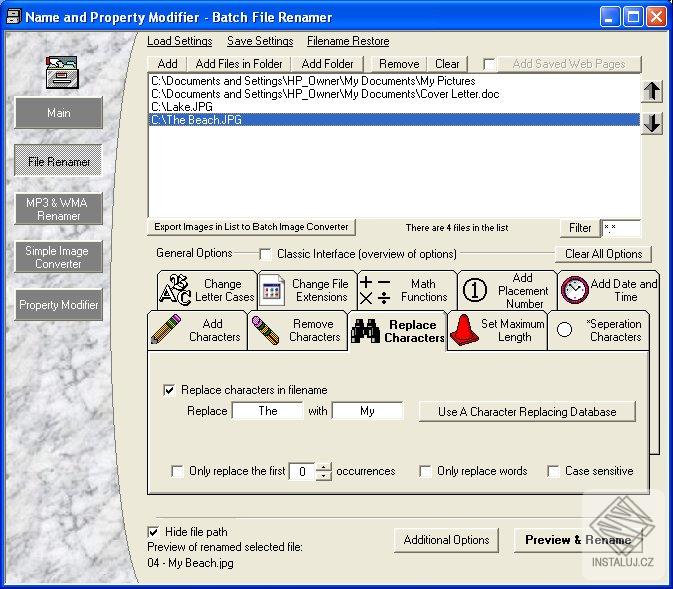Viewport: 673px width, 589px height.
Task: Click the pencil icon for Add Characters
Action: [x=166, y=331]
